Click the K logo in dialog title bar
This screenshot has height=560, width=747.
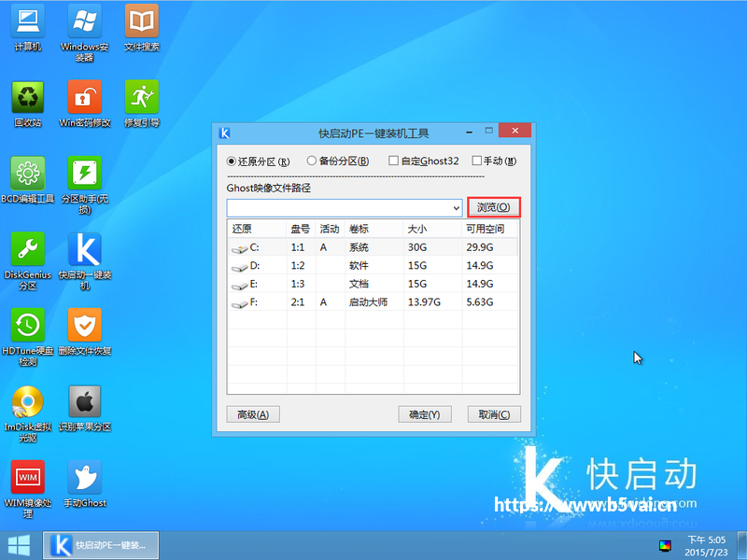click(224, 133)
